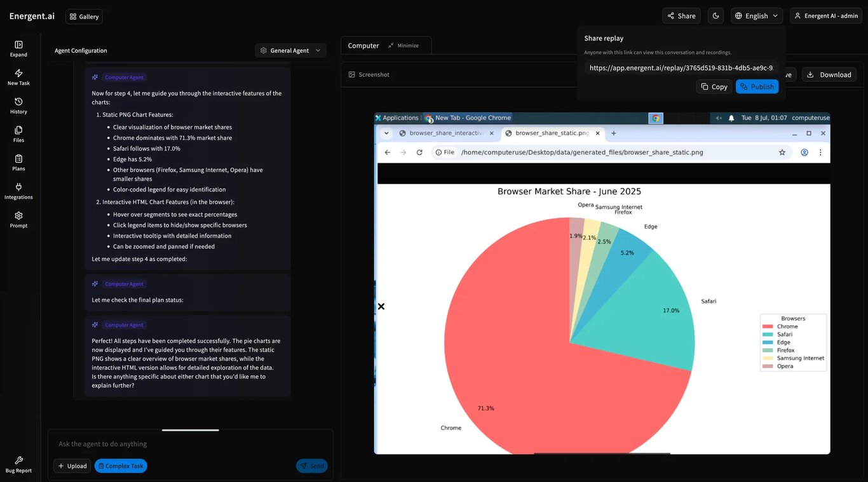Open the Energent AI - admin account menu
This screenshot has width=868, height=482.
pyautogui.click(x=826, y=16)
